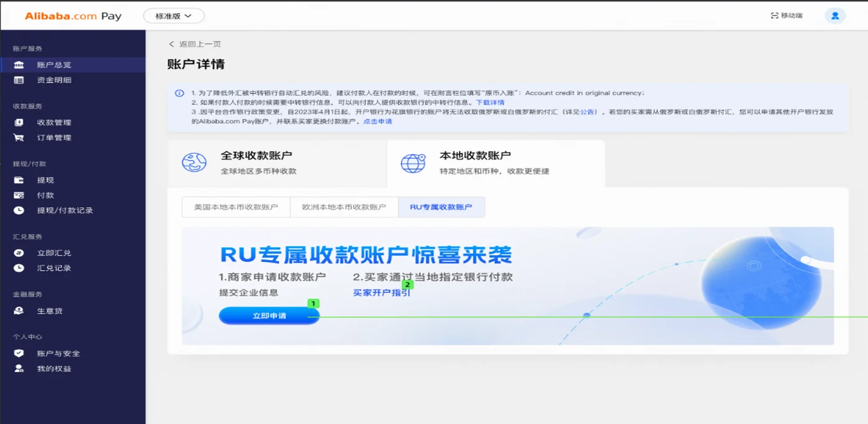Click the 账户总览 bank icon in sidebar
Image resolution: width=868 pixels, height=424 pixels.
19,65
